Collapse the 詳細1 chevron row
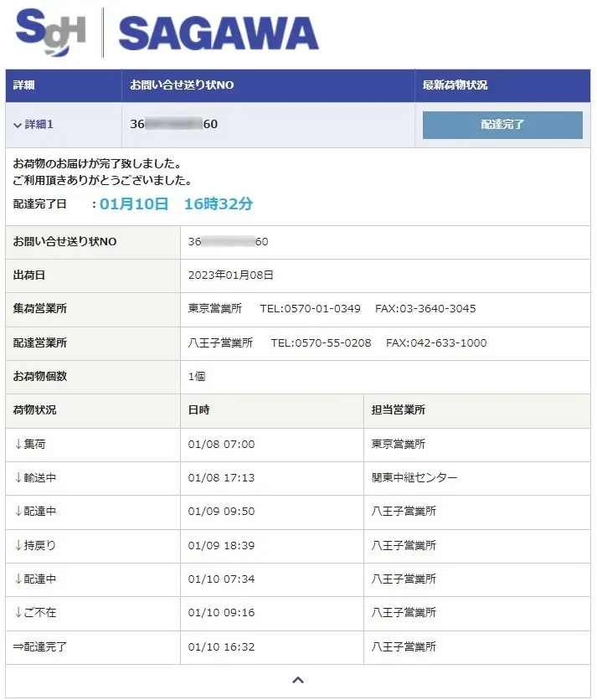 coord(34,125)
